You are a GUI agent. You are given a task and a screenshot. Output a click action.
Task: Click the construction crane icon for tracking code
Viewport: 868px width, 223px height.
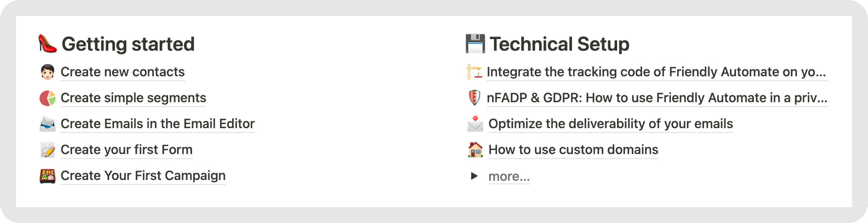tap(474, 72)
